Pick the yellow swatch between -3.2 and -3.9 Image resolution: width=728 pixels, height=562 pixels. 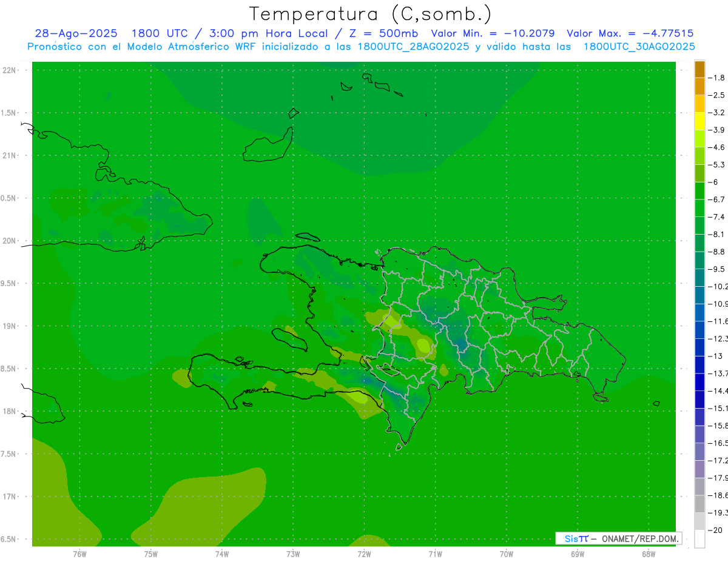coord(700,121)
